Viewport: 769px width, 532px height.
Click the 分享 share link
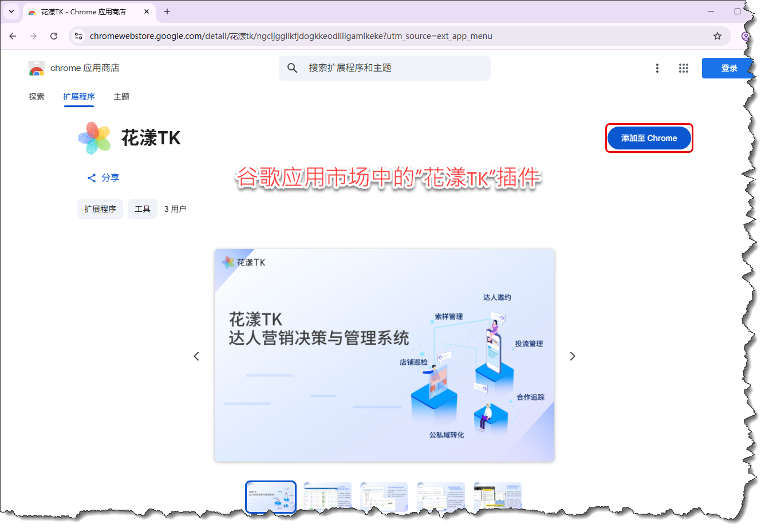point(104,178)
